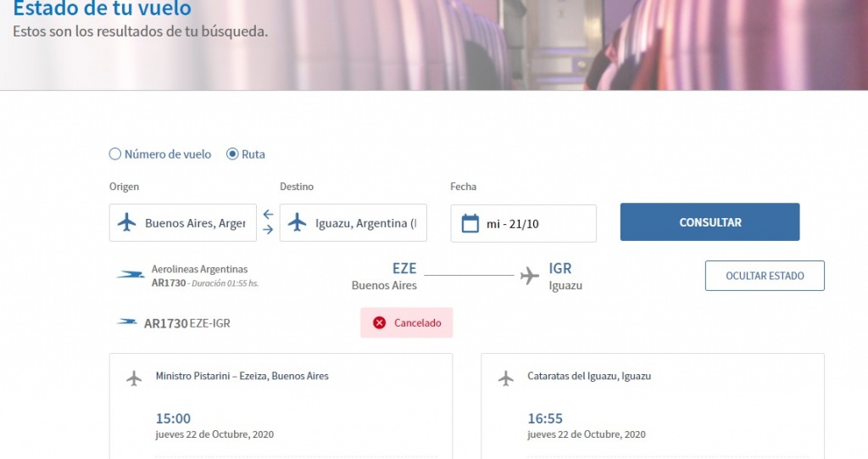Click the Aerolineas Argentinas logo beside flight details
This screenshot has height=459, width=868.
(131, 275)
